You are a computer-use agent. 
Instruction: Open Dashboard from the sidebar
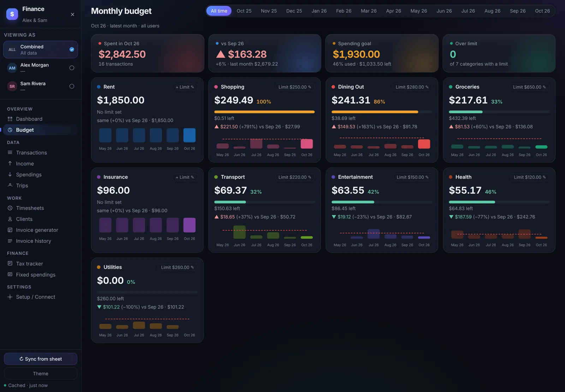pos(41,119)
